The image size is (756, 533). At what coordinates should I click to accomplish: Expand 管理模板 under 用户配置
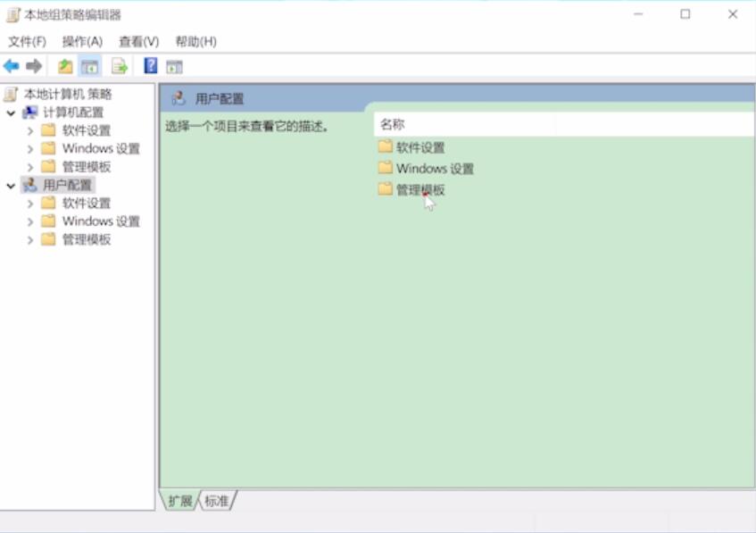click(x=29, y=240)
